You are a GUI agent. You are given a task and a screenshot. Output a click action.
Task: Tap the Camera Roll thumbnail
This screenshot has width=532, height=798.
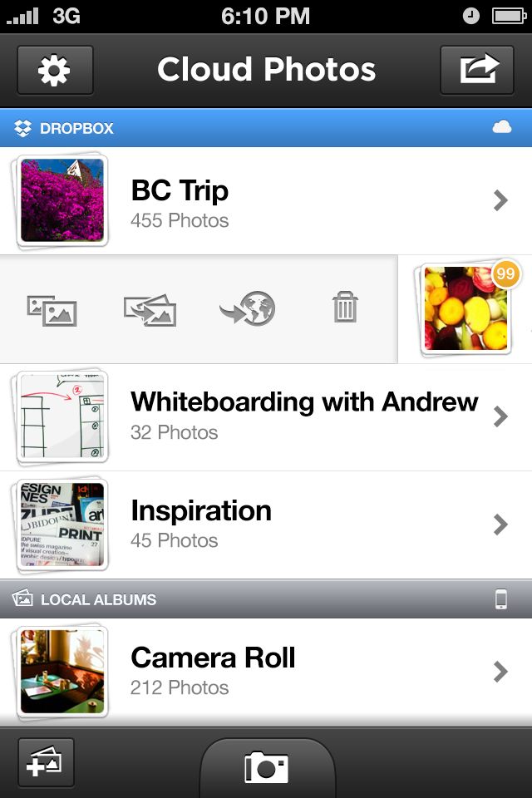62,672
